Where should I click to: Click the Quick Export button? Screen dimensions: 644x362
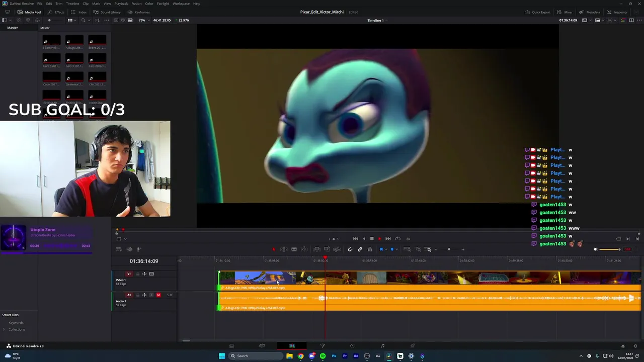pyautogui.click(x=538, y=12)
